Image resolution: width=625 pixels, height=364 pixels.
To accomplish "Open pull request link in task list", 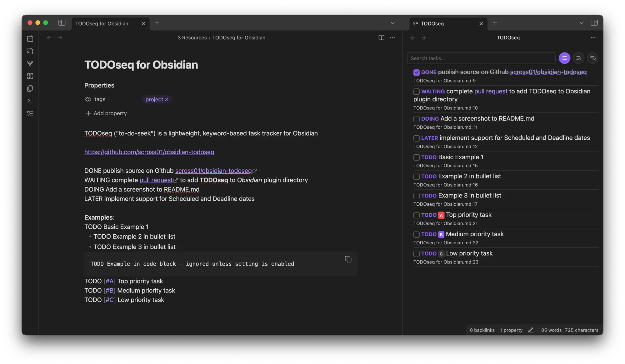I will tap(491, 91).
